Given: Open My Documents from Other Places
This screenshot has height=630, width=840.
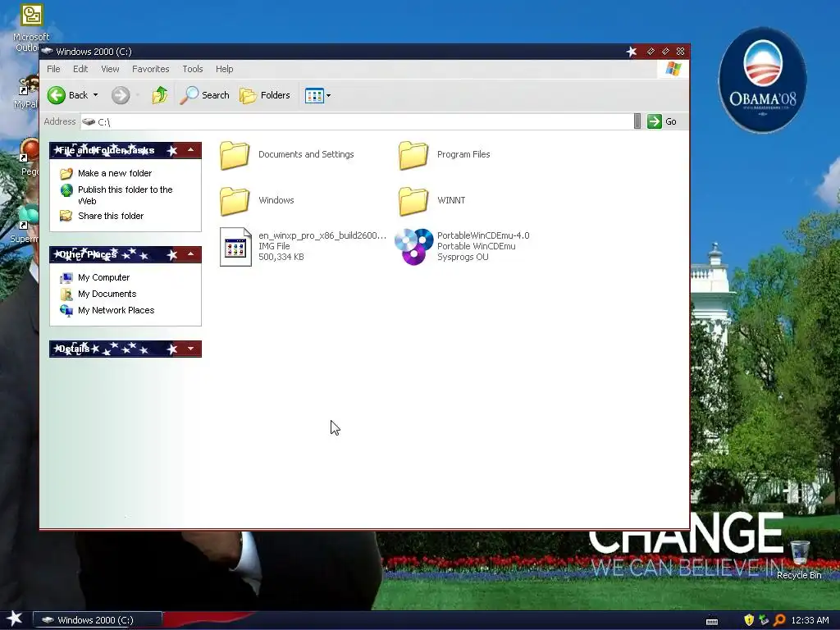Looking at the screenshot, I should tap(107, 294).
